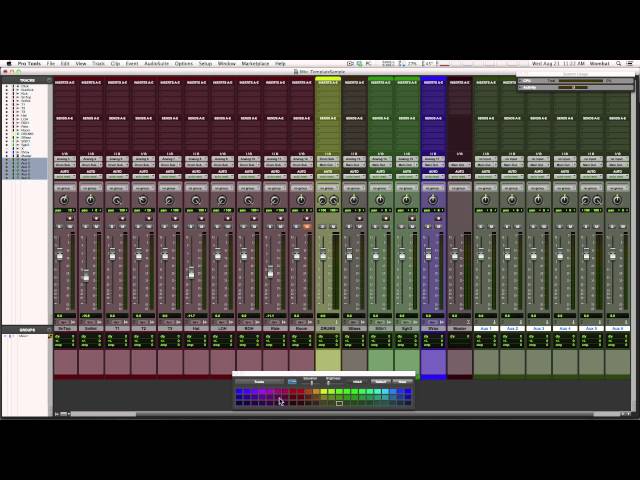
Task: Open the Tracks dropdown in color palette
Action: pyautogui.click(x=260, y=382)
